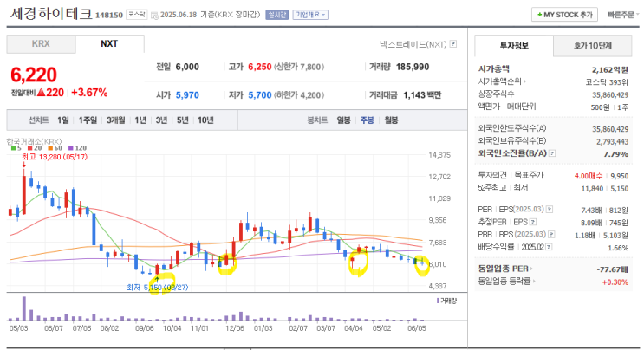
Task: Click help icon beside 배당수익률 2025.02
Action: tap(550, 247)
